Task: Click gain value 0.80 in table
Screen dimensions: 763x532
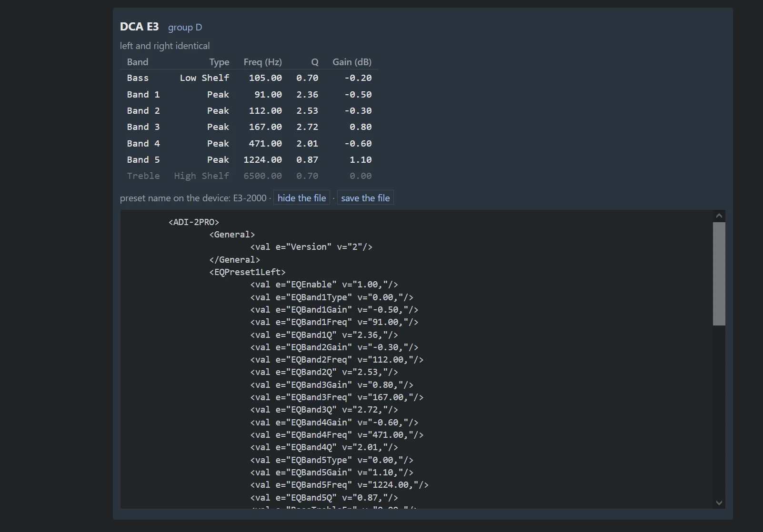Action: (361, 127)
